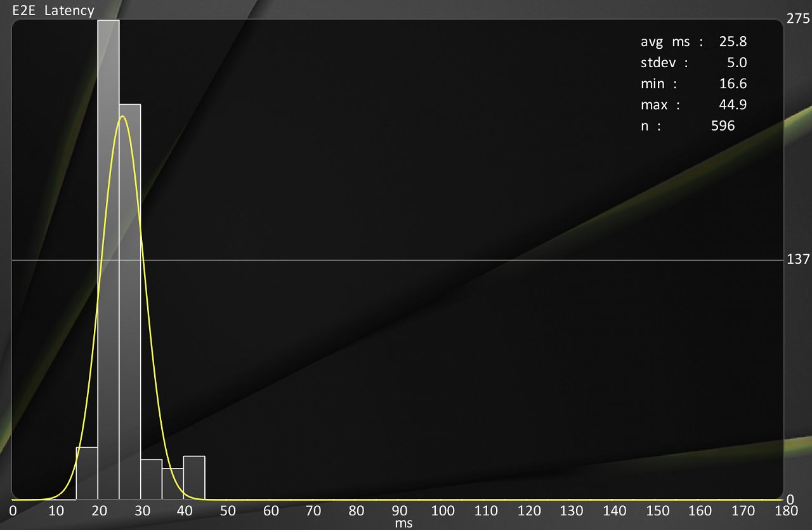The width and height of the screenshot is (812, 530).
Task: Click the peak of the yellow distribution curve
Action: tap(123, 117)
